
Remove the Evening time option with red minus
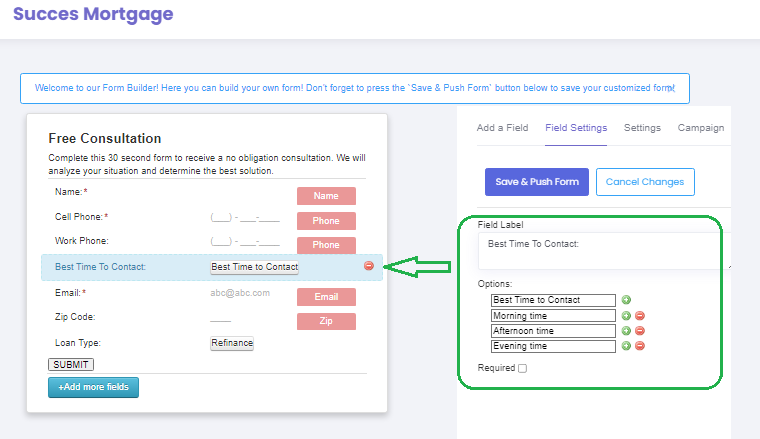click(x=640, y=346)
